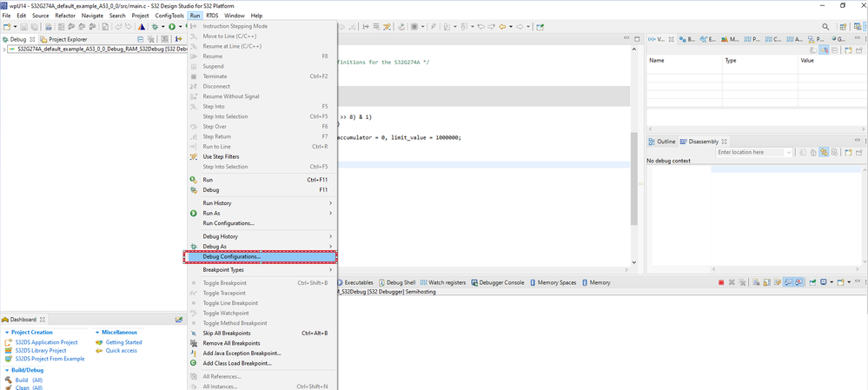Select Add Java Exception Breakpoint... item
Image resolution: width=868 pixels, height=390 pixels.
click(260, 353)
